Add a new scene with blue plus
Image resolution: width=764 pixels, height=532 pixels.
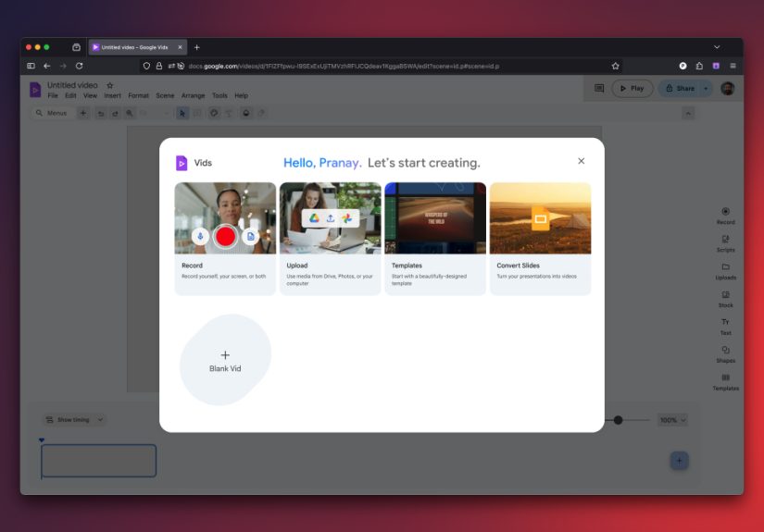679,461
